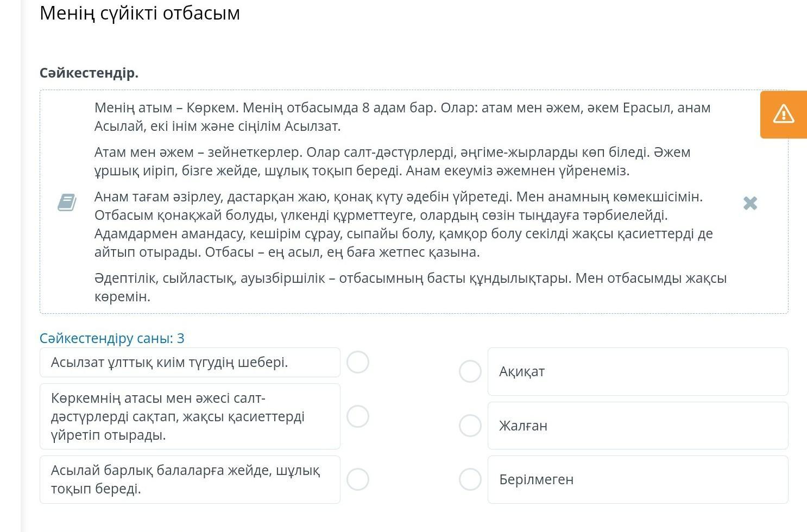Click the 'Сәйкестендіру саны: 3' label
This screenshot has width=807, height=532.
[x=112, y=338]
